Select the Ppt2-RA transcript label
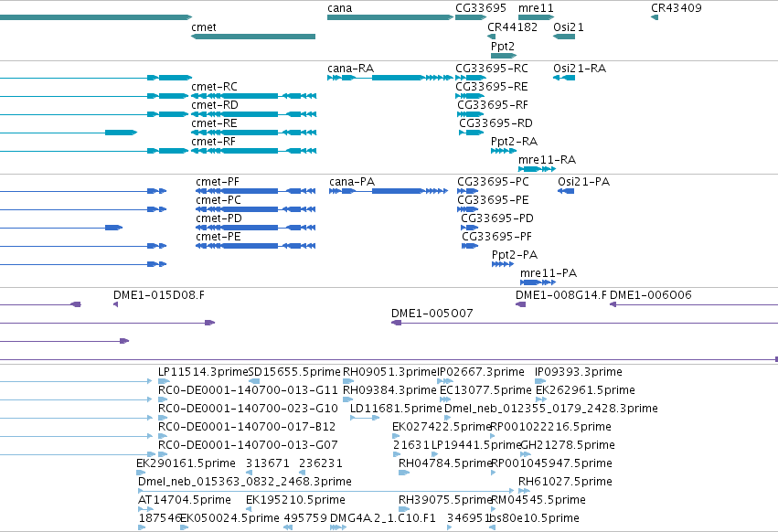Viewport: 778px width, 532px height. coord(514,142)
